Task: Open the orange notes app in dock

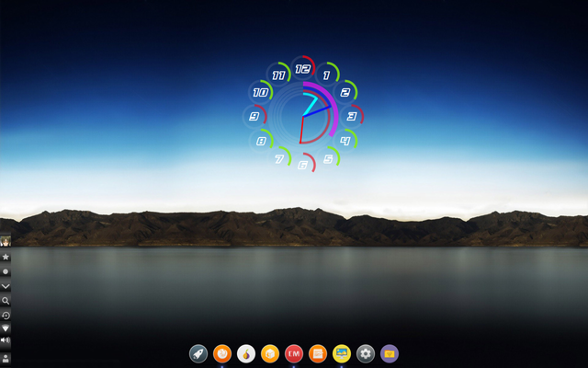Action: pyautogui.click(x=318, y=353)
